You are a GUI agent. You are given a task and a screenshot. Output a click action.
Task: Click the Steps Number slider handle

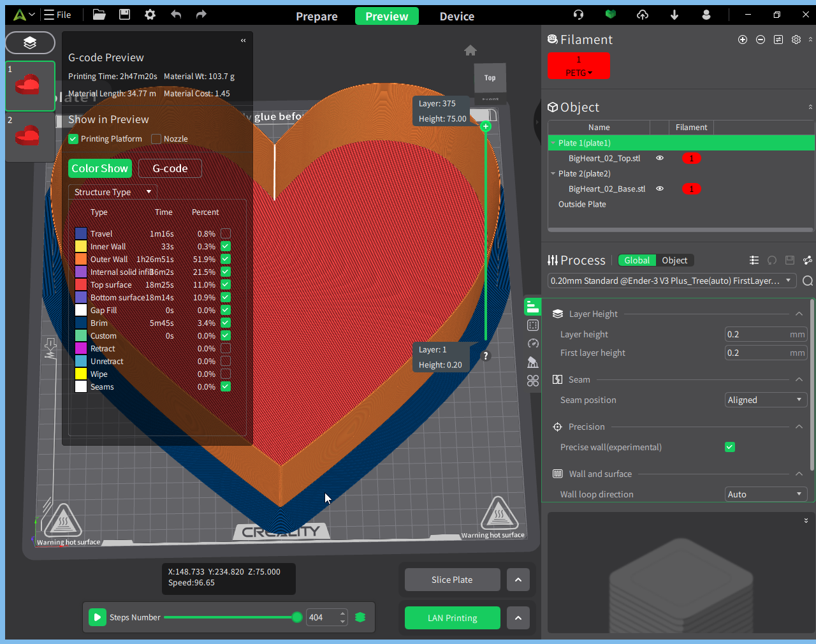pos(297,617)
